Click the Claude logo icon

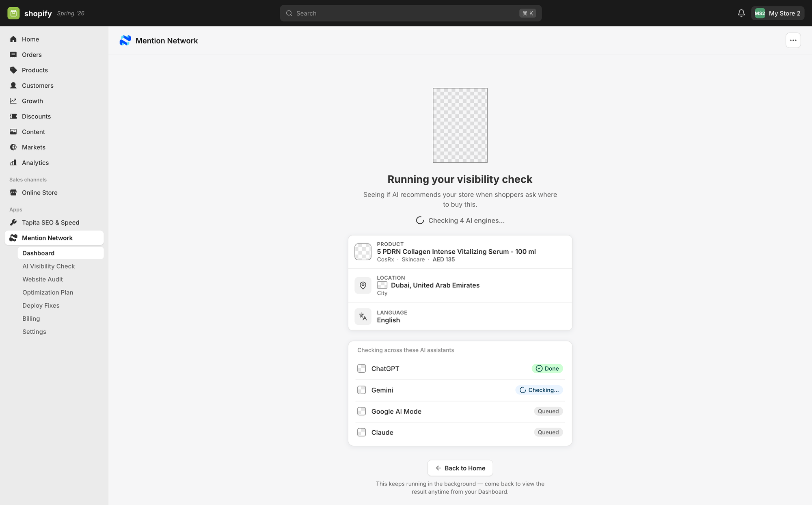361,432
